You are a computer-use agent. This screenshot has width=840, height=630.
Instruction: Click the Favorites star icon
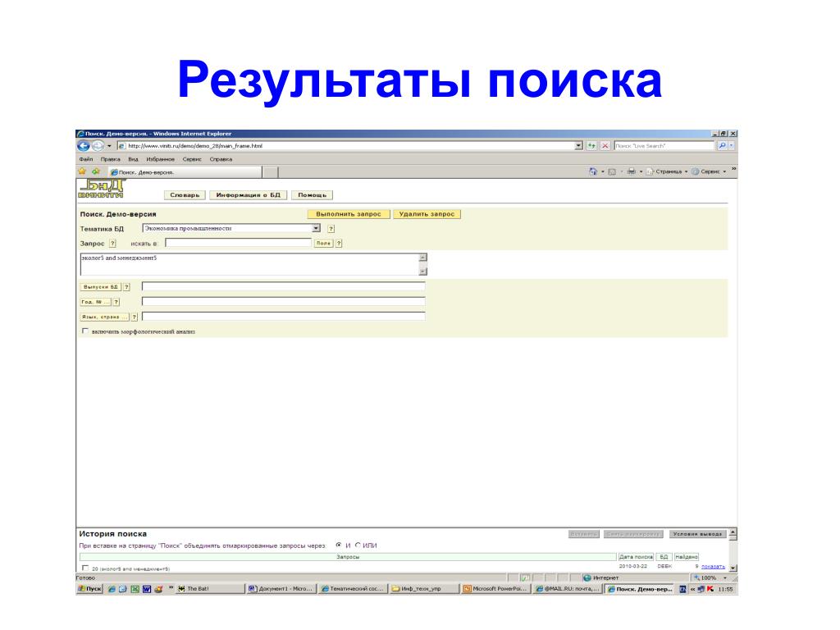(82, 171)
